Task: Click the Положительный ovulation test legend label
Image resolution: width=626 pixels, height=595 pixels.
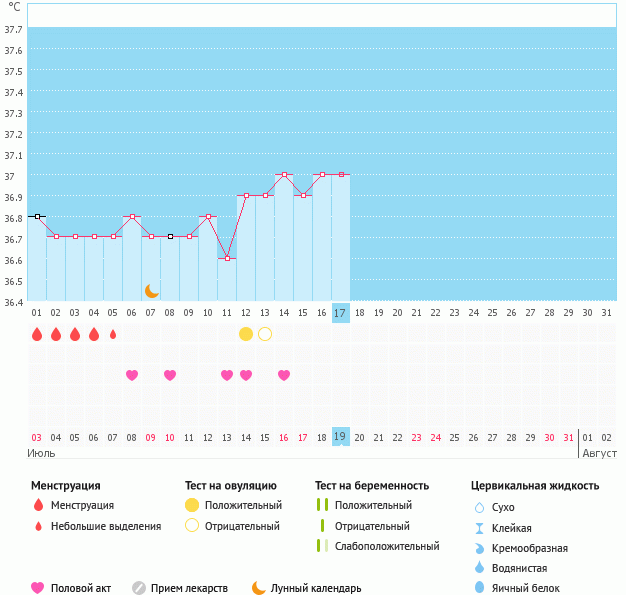Action: tap(243, 505)
